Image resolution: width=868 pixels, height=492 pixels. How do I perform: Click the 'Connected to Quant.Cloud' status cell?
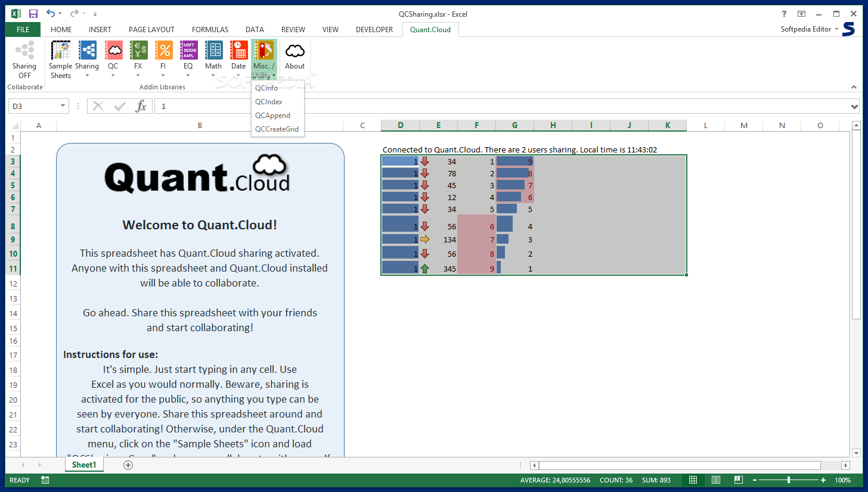[x=520, y=150]
